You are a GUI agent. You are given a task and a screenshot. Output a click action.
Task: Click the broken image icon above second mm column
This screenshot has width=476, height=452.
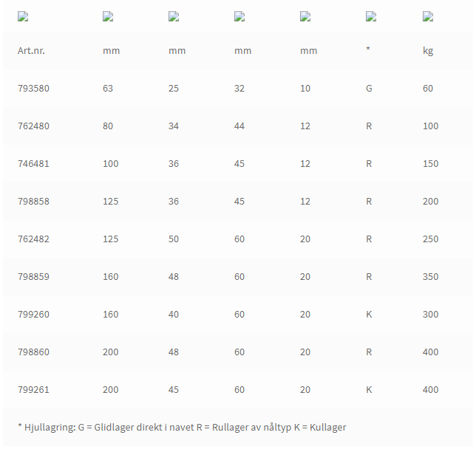(174, 17)
